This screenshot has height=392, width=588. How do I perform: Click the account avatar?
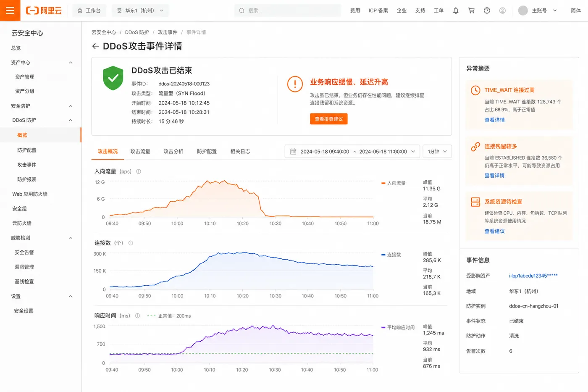coord(523,11)
